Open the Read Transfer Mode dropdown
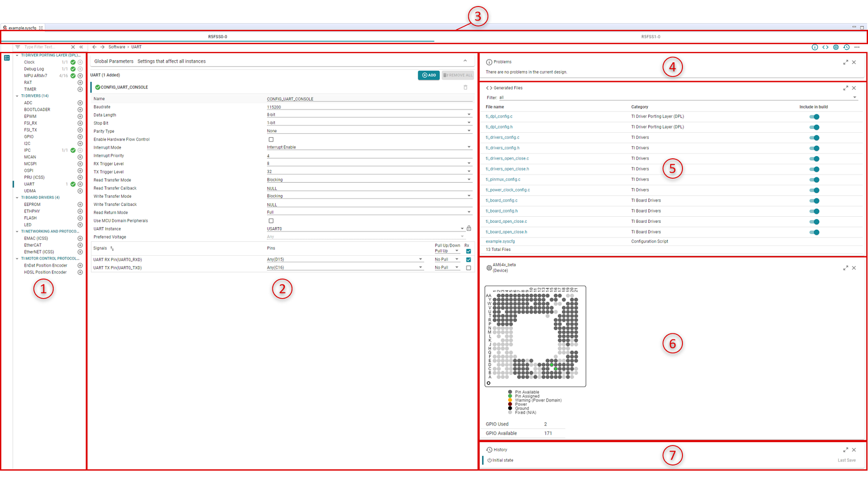 (369, 180)
